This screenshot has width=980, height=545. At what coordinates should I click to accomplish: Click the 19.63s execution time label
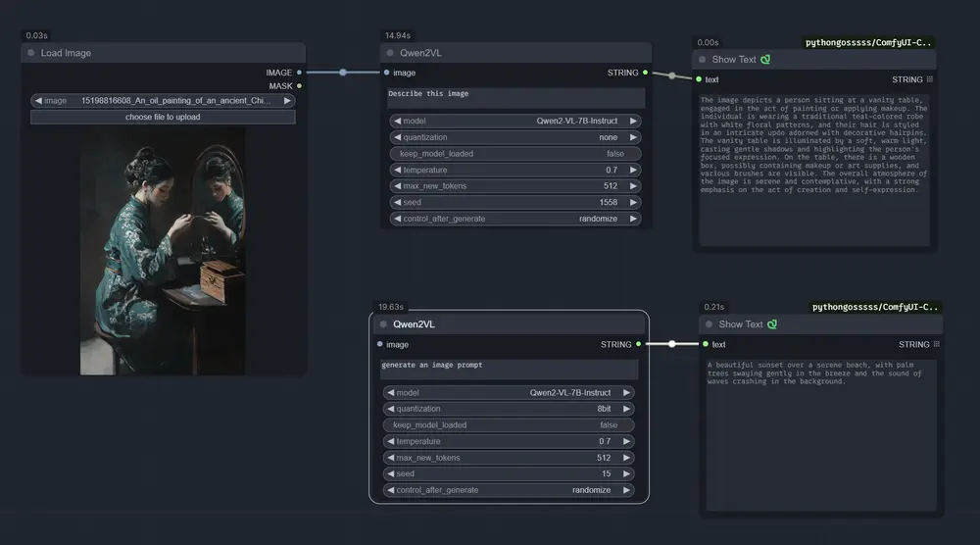391,307
